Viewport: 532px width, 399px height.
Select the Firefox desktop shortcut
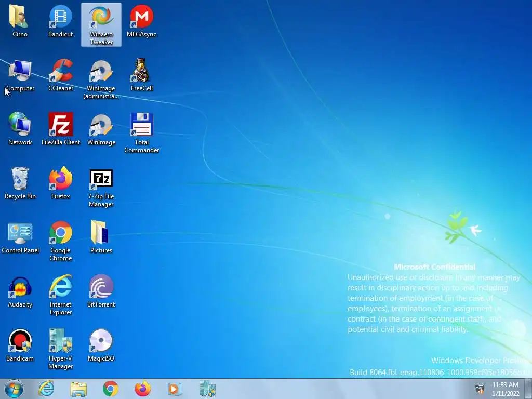point(61,183)
